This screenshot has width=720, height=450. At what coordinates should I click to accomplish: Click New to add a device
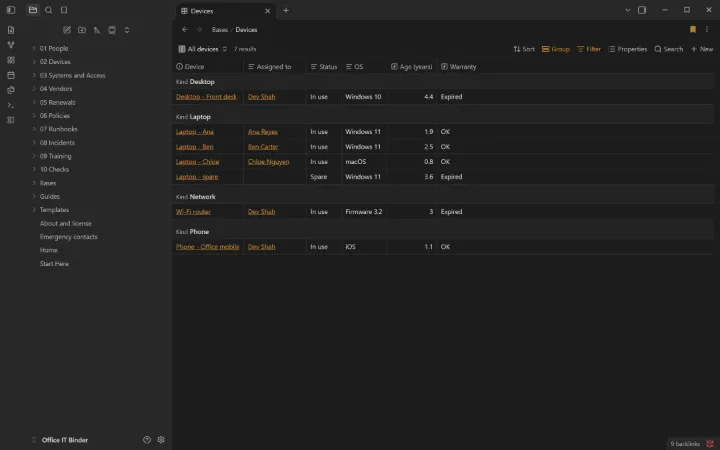click(702, 49)
